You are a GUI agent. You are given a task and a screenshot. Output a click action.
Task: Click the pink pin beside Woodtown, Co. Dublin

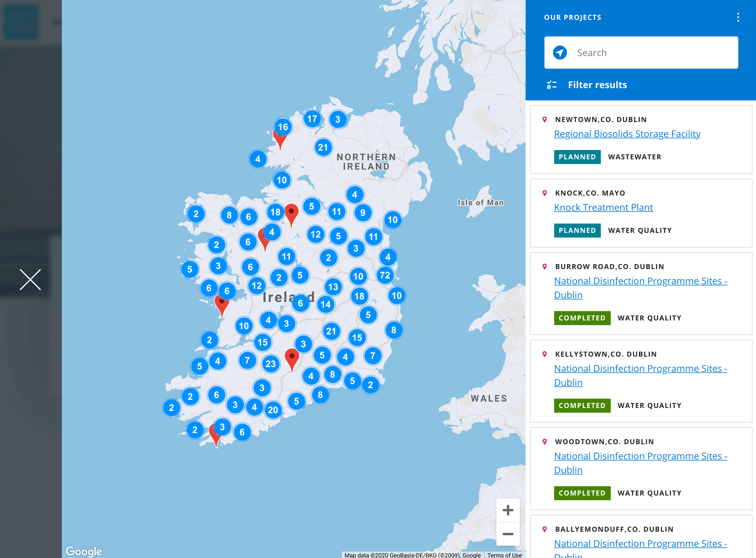(x=544, y=442)
